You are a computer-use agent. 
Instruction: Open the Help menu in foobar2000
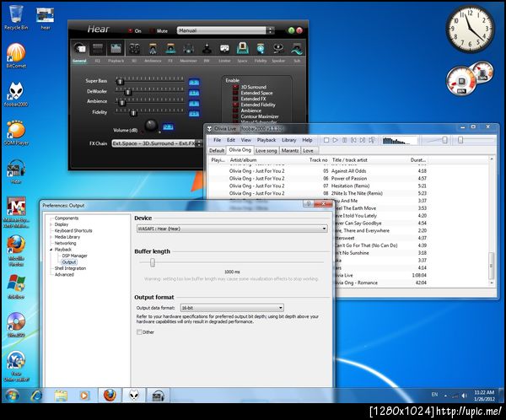click(x=307, y=140)
